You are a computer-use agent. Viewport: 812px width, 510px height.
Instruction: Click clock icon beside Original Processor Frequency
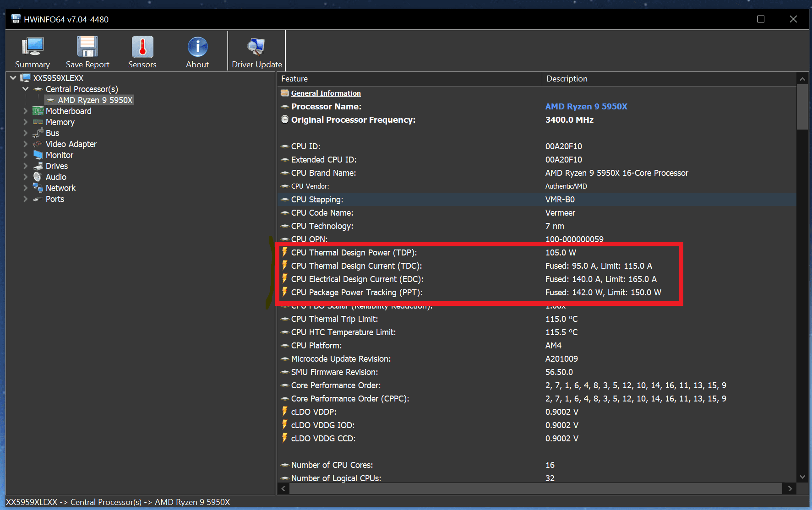tap(285, 119)
